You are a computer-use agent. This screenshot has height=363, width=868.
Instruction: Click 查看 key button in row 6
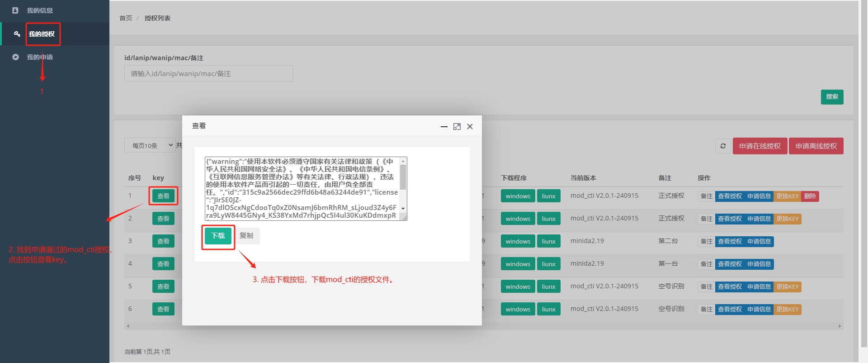pos(163,309)
